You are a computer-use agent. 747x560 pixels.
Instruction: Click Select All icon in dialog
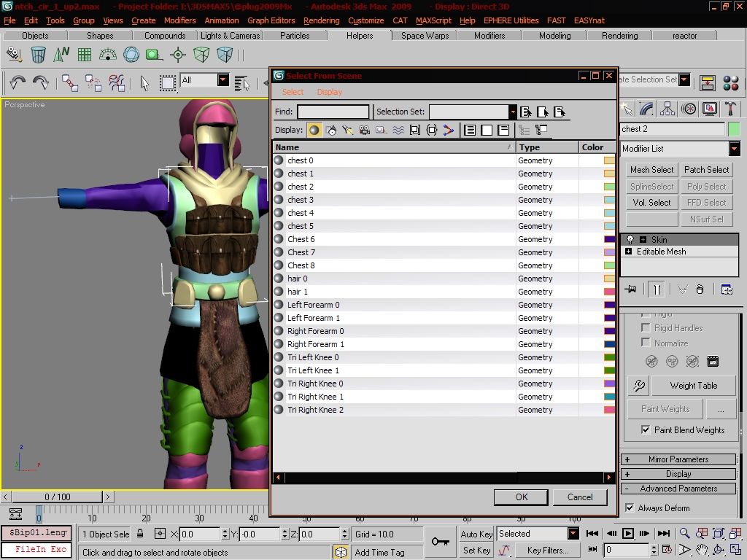click(470, 130)
